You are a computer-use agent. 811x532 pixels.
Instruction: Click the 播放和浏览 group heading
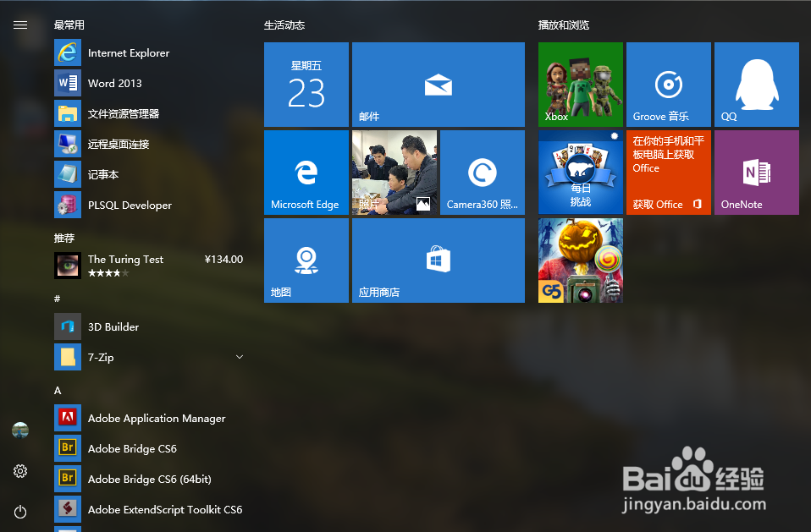click(x=564, y=25)
